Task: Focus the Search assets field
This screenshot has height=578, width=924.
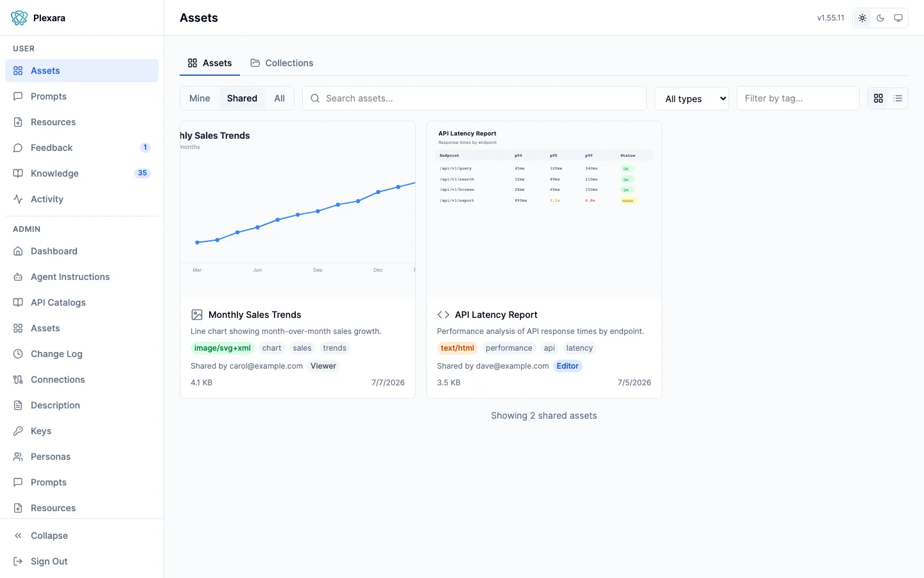Action: [474, 98]
